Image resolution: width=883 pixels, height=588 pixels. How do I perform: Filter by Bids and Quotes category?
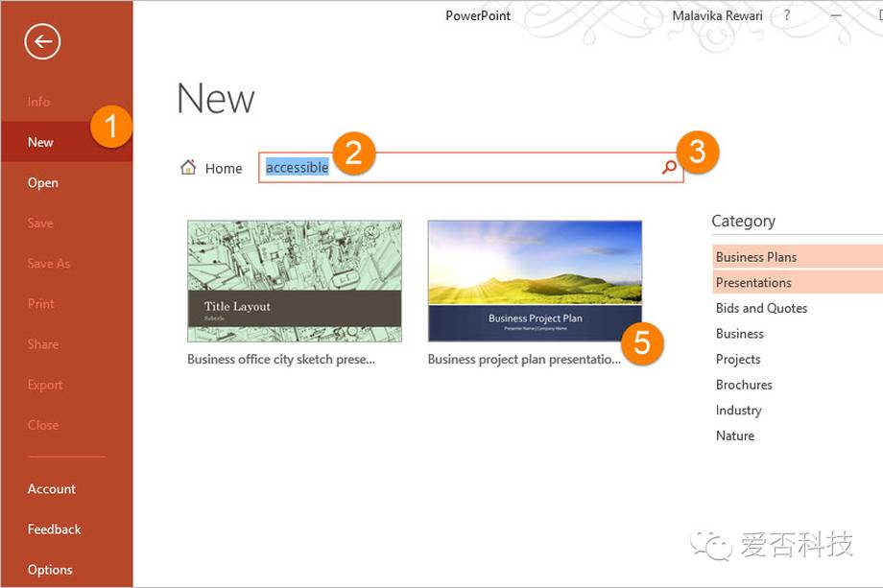pyautogui.click(x=761, y=308)
